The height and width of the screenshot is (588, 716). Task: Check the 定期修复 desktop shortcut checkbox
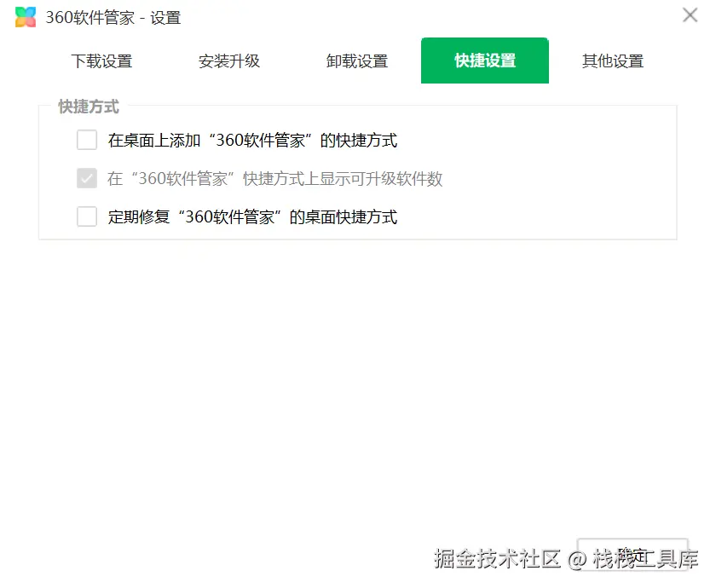87,216
